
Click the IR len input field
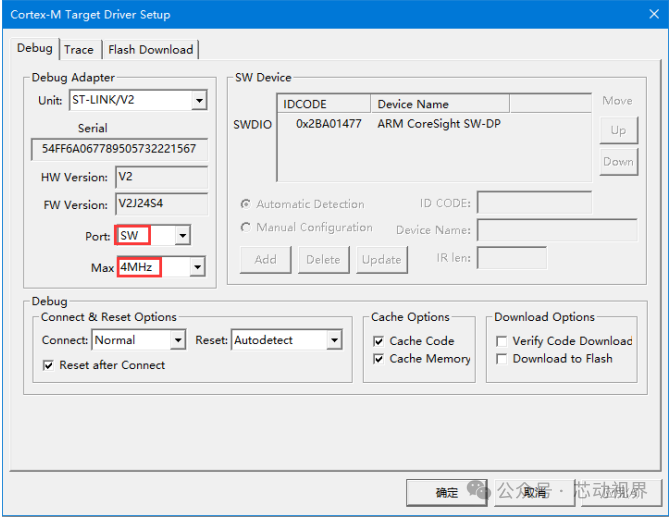512,258
